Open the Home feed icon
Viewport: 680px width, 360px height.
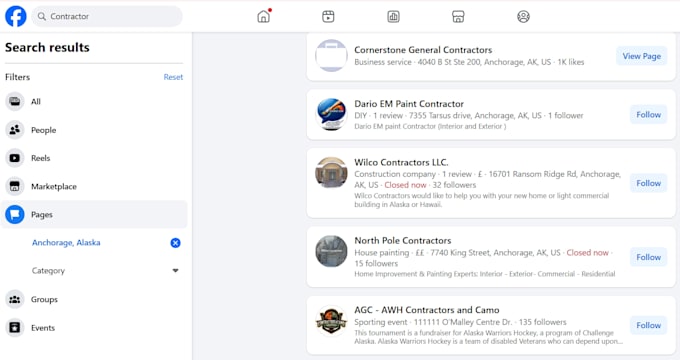(x=263, y=16)
